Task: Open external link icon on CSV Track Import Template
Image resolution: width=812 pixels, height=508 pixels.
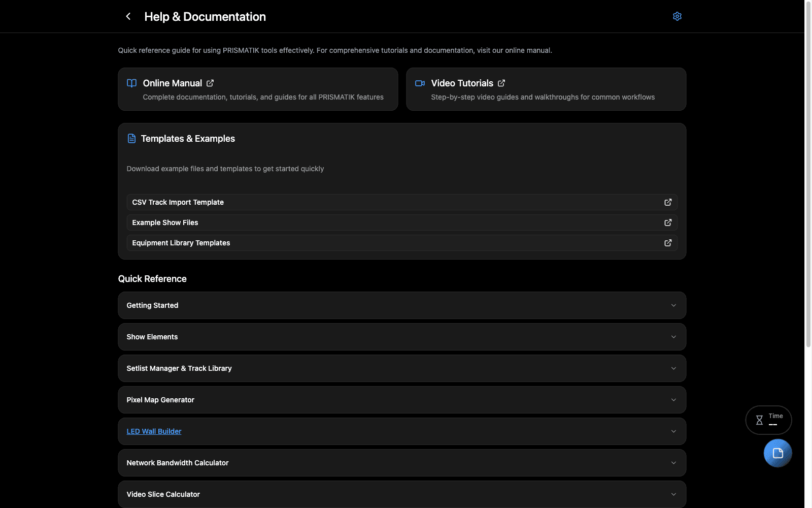Action: 668,202
